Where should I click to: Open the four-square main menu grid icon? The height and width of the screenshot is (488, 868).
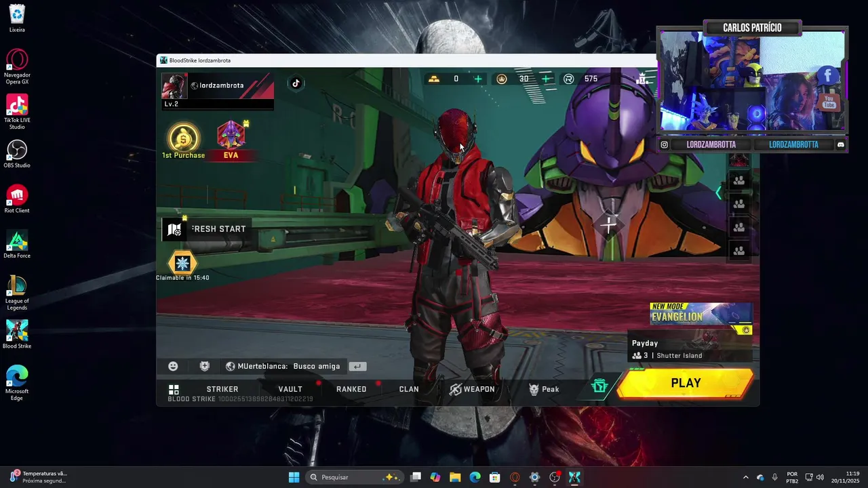click(x=174, y=389)
